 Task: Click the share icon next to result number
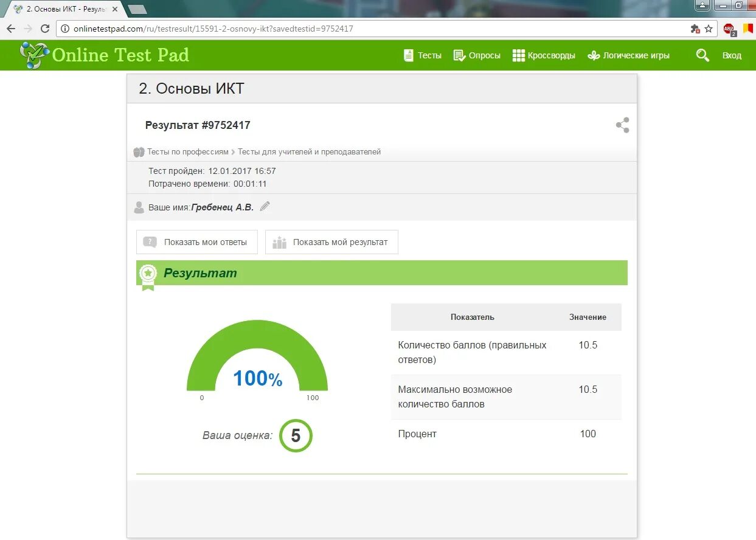622,125
